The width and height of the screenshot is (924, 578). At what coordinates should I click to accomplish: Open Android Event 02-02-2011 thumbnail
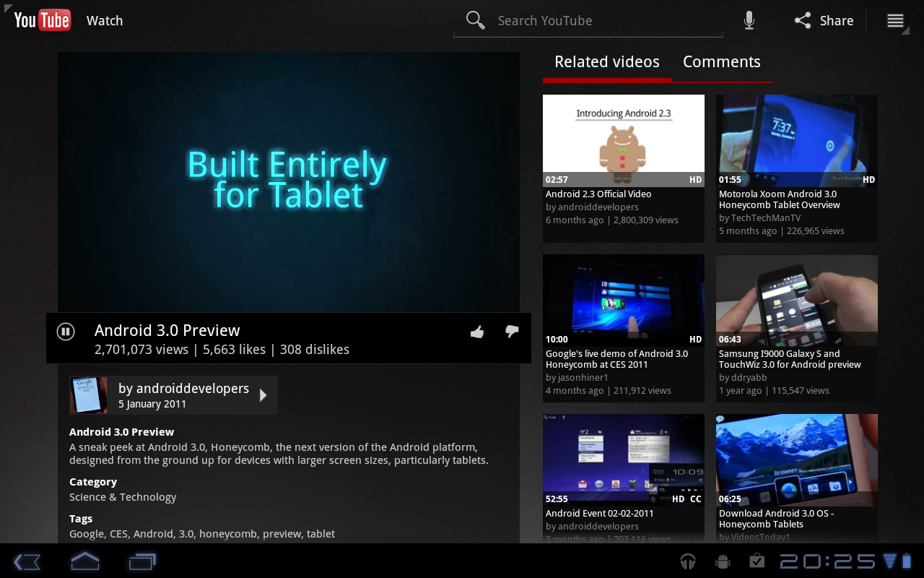coord(624,460)
